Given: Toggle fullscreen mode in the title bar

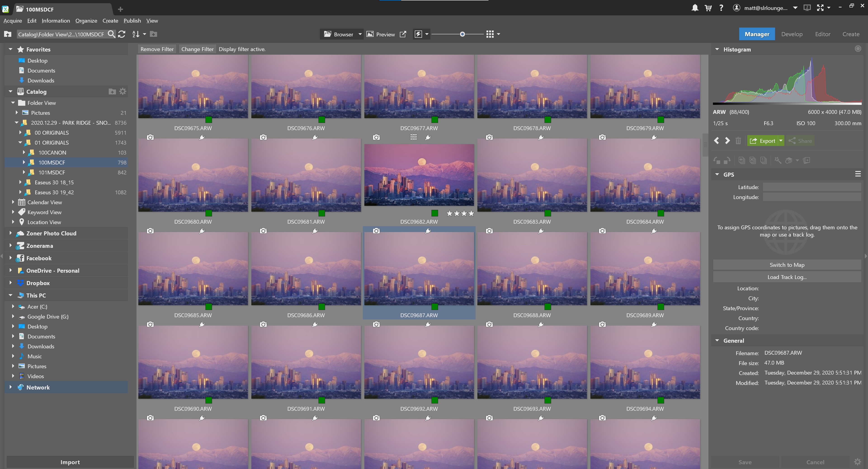Looking at the screenshot, I should pyautogui.click(x=821, y=7).
